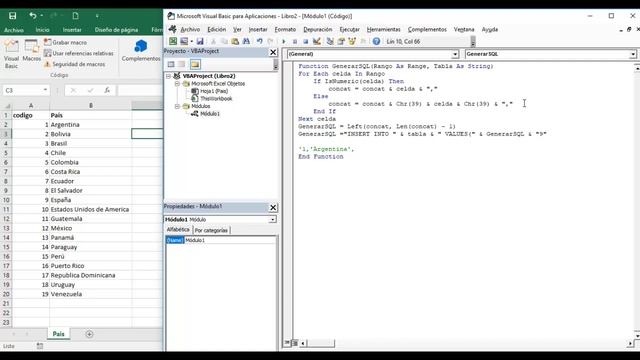Click Excel Macros ribbon button
The height and width of the screenshot is (360, 640).
[31, 51]
